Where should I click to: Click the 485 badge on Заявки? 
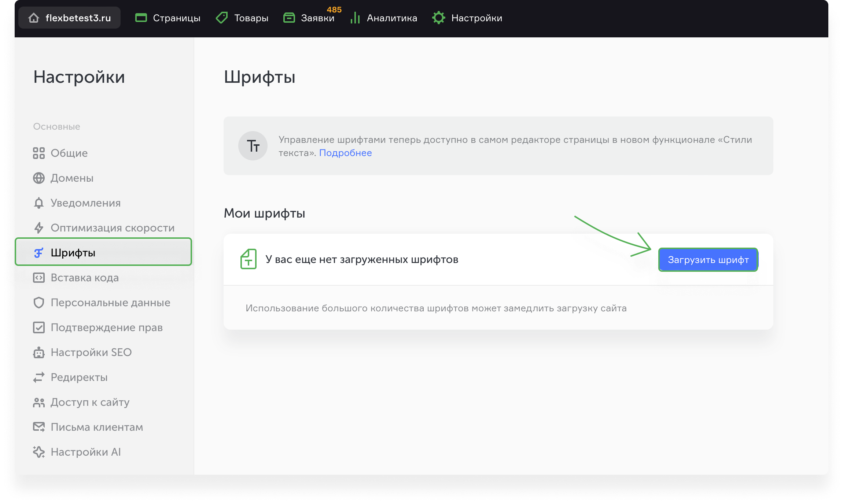334,10
